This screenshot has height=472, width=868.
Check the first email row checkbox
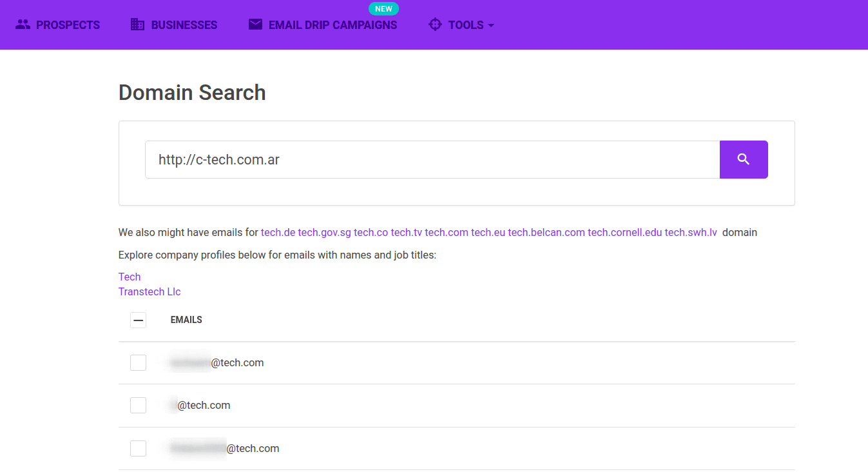pyautogui.click(x=138, y=362)
